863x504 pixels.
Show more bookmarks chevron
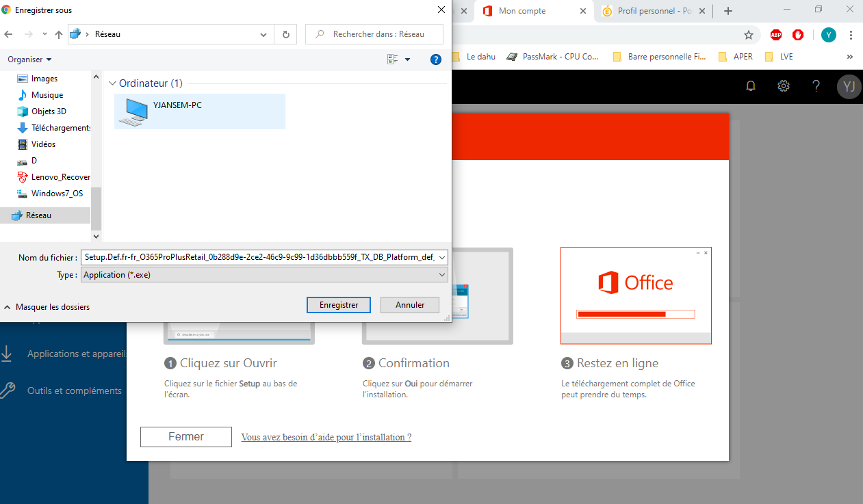[x=850, y=57]
